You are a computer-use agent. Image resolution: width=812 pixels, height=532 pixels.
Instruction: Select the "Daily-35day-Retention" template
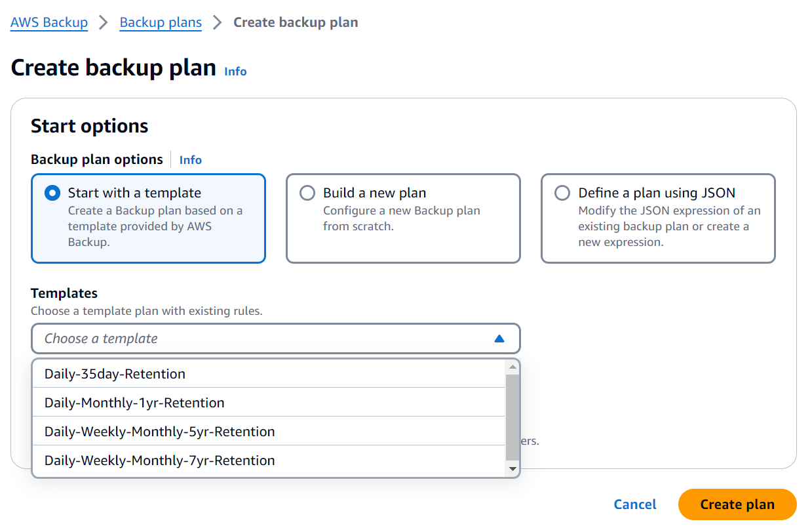115,373
